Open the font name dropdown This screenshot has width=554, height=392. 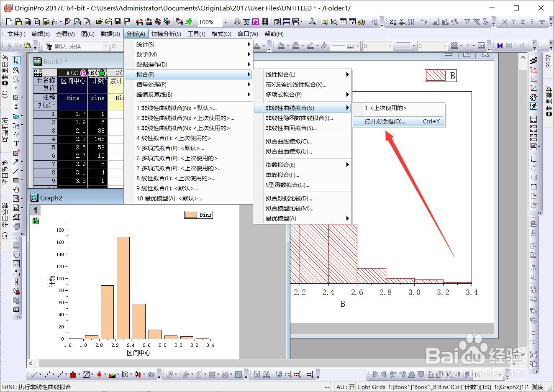[105, 46]
